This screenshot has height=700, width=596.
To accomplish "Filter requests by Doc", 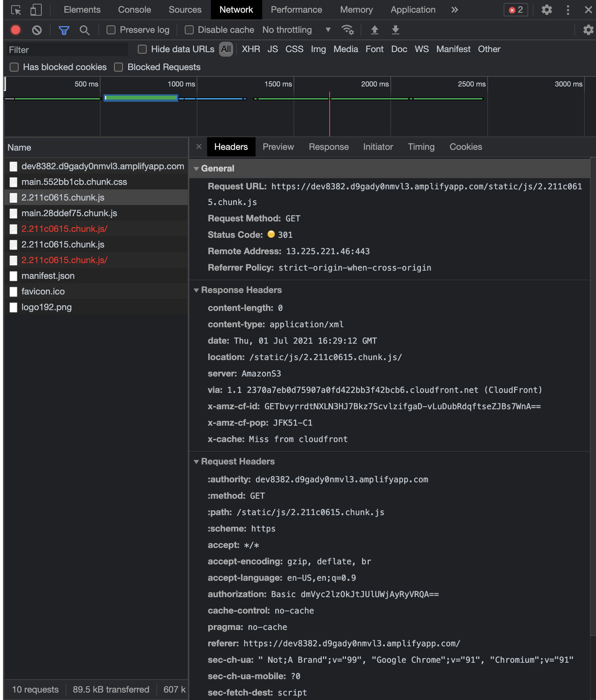I will point(399,49).
